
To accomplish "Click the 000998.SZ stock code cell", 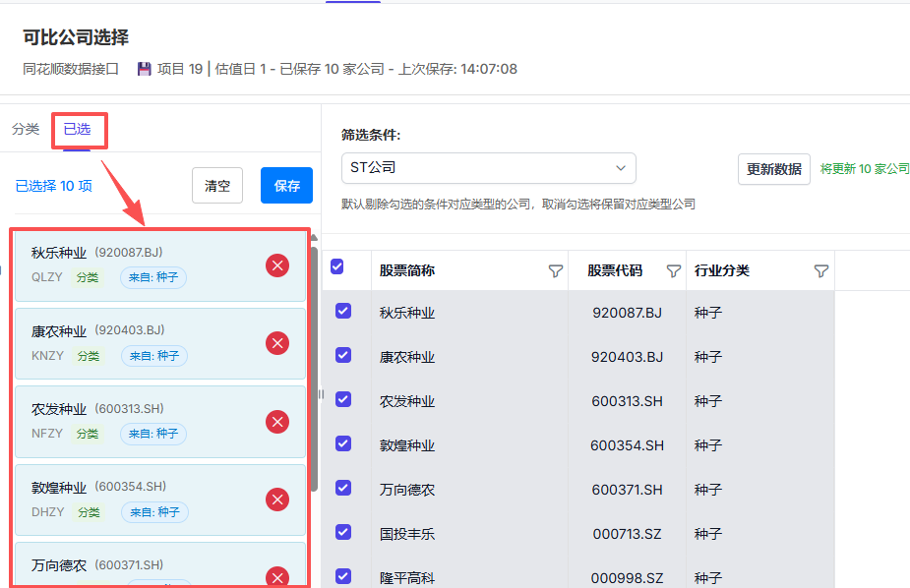I will (x=627, y=578).
